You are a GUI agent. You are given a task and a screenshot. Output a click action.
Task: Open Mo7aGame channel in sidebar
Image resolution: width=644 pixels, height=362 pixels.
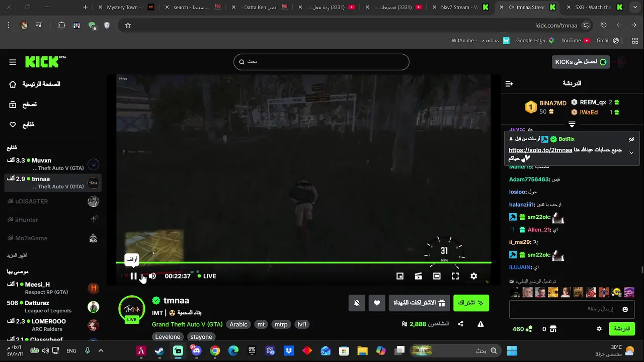53,238
